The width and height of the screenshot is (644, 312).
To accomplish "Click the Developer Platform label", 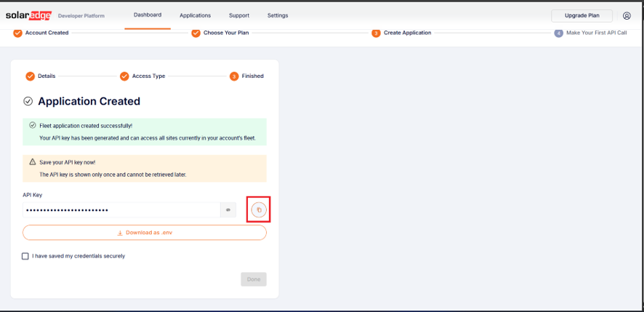I will tap(81, 16).
